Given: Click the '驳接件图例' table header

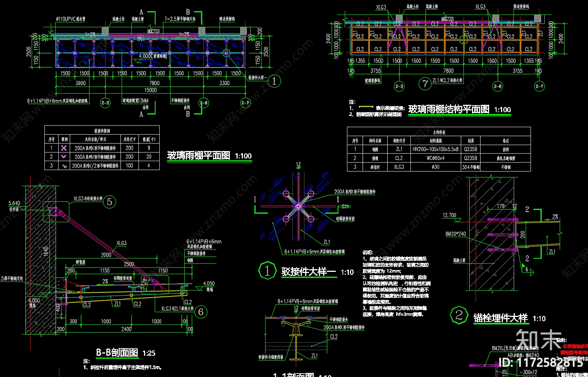Looking at the screenshot, I should (102, 131).
